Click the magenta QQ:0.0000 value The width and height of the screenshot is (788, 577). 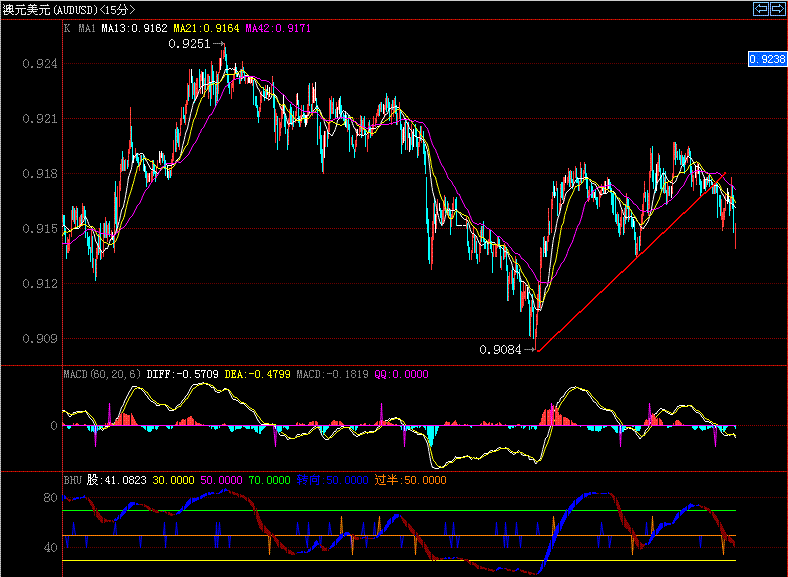tap(401, 374)
